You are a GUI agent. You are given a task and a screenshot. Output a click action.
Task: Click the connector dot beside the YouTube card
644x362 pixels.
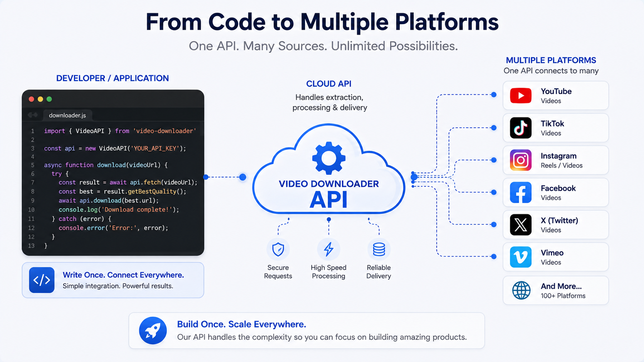coord(494,95)
